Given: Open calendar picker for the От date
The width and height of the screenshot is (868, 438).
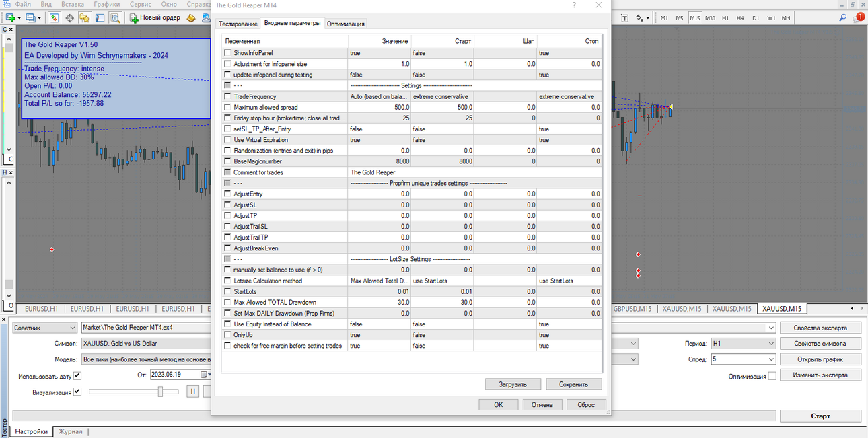Looking at the screenshot, I should (206, 375).
